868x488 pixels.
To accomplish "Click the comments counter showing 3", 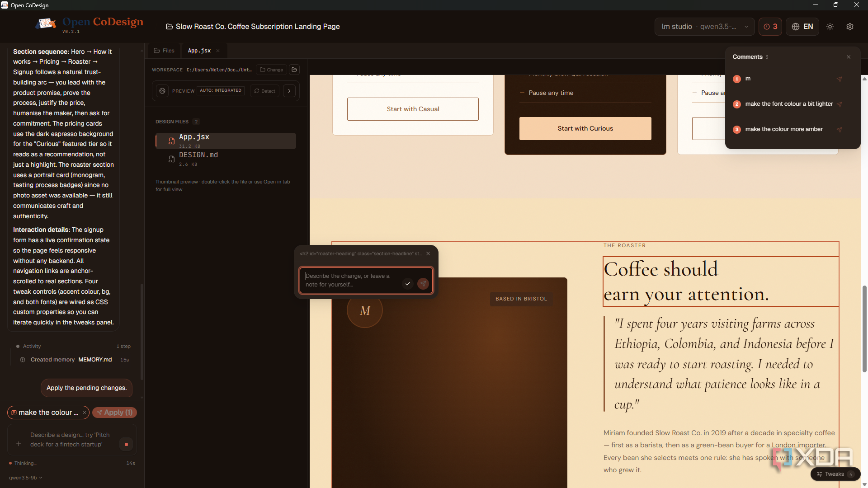I will pyautogui.click(x=770, y=27).
